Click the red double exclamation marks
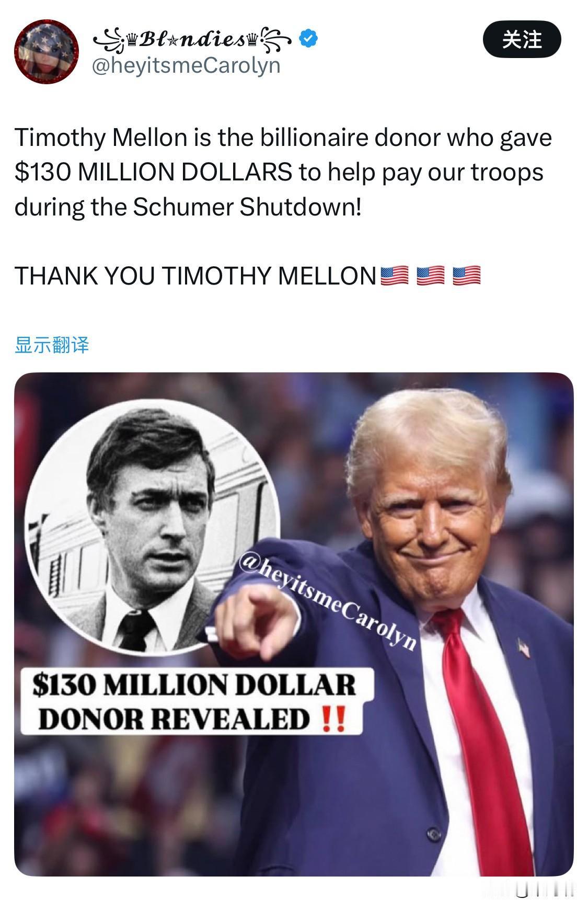This screenshot has width=588, height=910. (332, 719)
